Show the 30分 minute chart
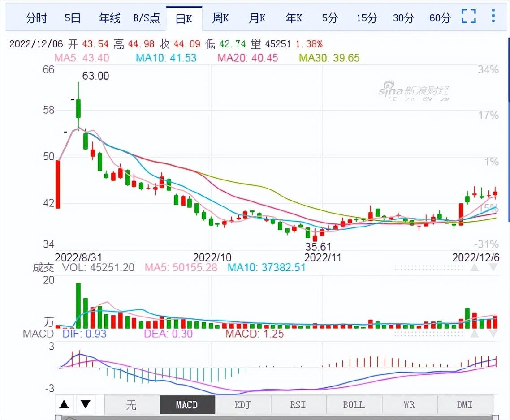This screenshot has width=510, height=420. click(403, 18)
